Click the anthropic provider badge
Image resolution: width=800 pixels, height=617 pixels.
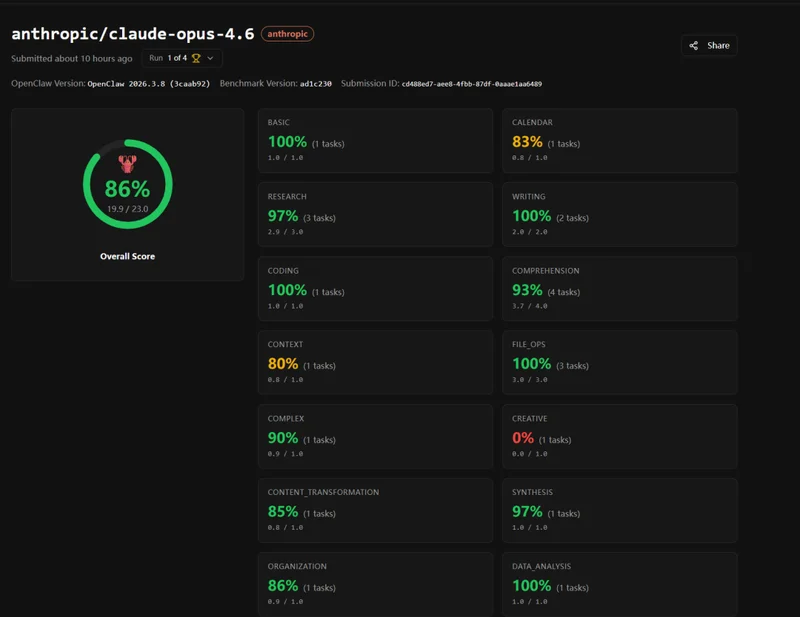click(x=288, y=34)
